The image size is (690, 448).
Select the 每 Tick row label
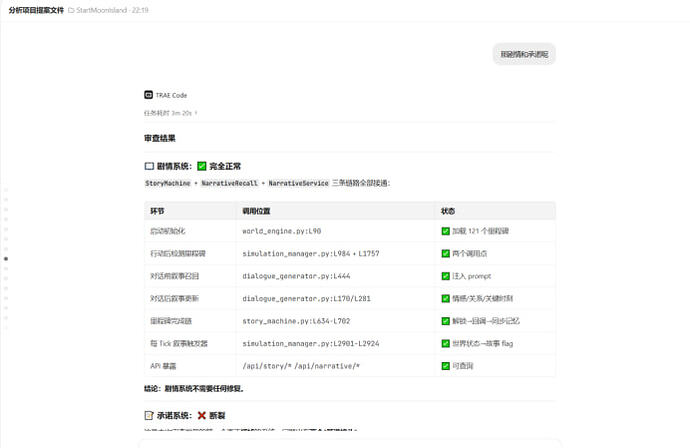tap(179, 343)
